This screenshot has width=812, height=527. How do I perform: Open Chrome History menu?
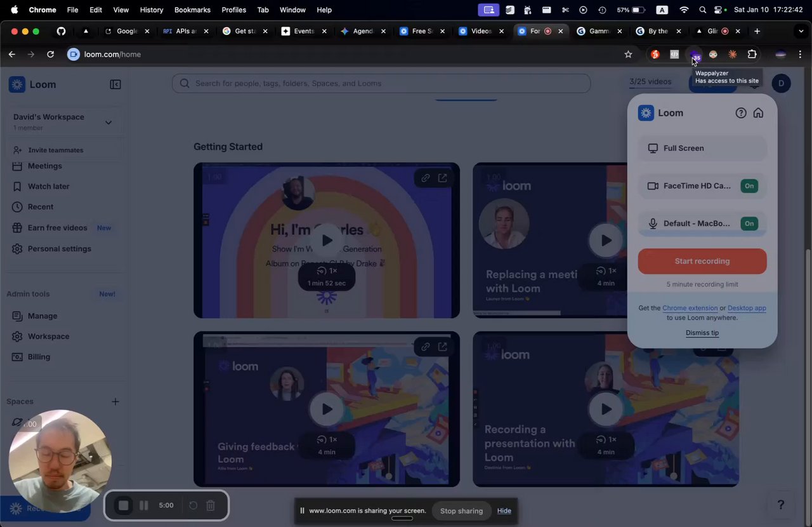[151, 10]
